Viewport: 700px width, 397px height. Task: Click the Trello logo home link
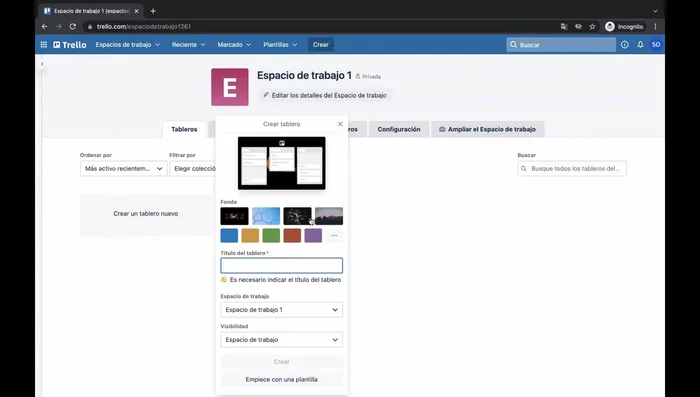(70, 45)
